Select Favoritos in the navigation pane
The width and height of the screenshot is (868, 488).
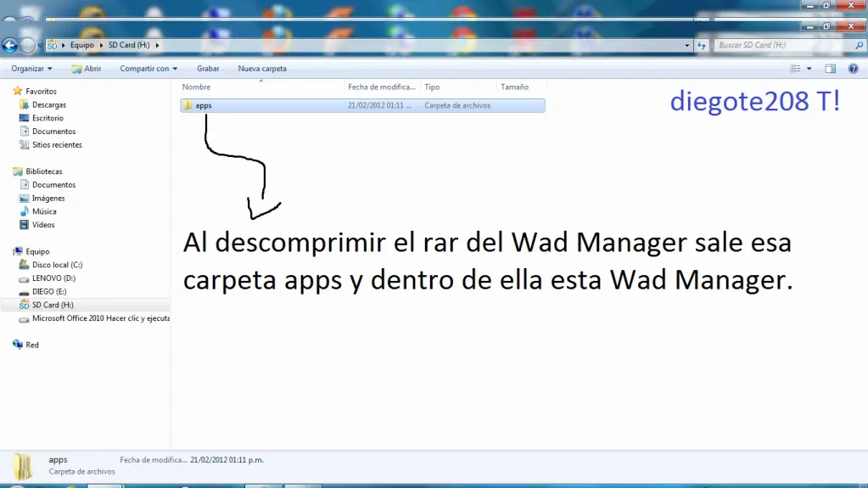click(x=41, y=92)
